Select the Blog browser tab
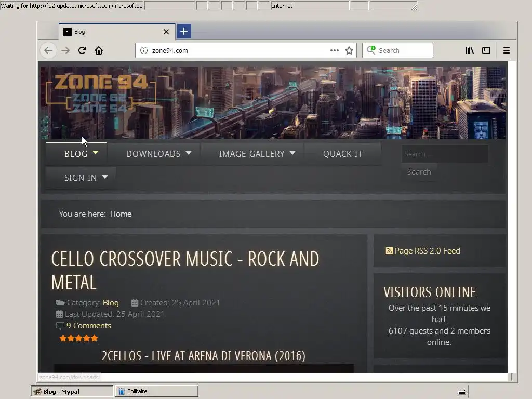This screenshot has height=399, width=532. [117, 32]
